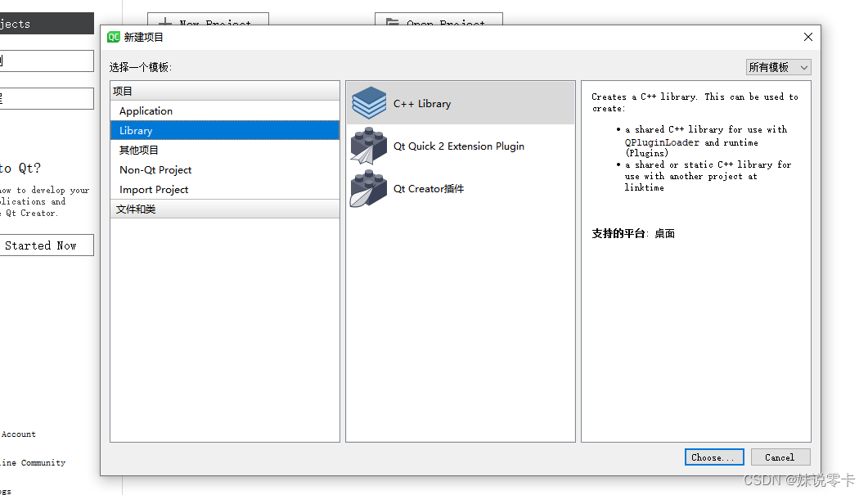Select the Import Project category
868x495 pixels.
(x=225, y=189)
